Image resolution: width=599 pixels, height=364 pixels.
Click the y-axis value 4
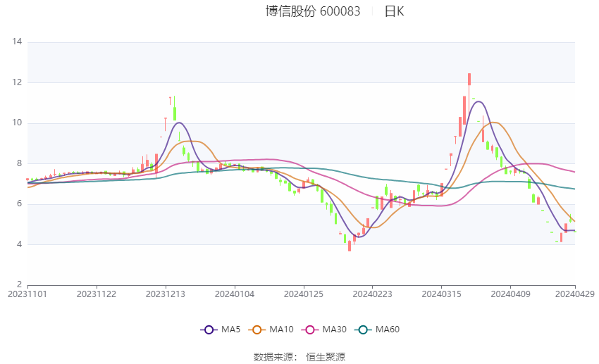20,244
